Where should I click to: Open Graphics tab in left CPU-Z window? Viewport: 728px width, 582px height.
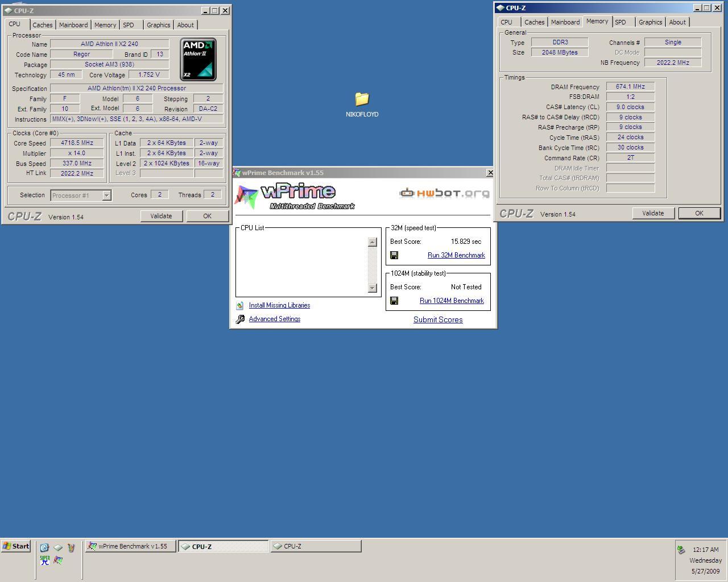pyautogui.click(x=158, y=25)
